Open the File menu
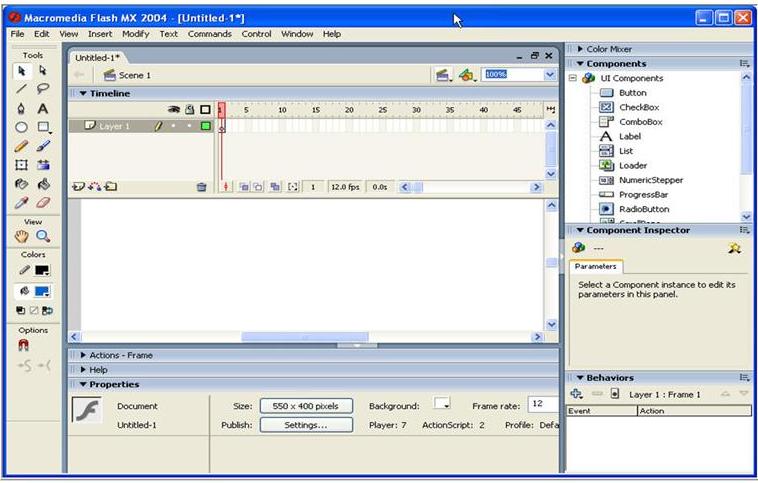The height and width of the screenshot is (483, 758). [17, 34]
